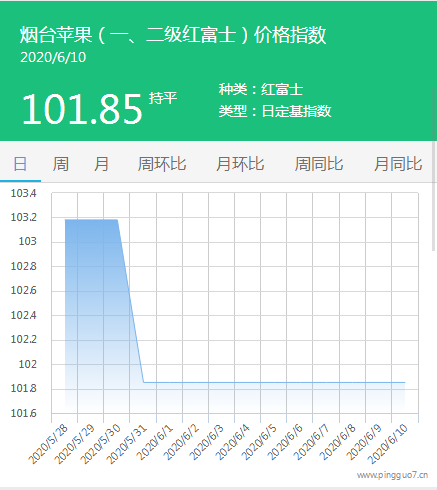Open the 周环比 tab
Image resolution: width=437 pixels, height=490 pixels.
pyautogui.click(x=162, y=164)
